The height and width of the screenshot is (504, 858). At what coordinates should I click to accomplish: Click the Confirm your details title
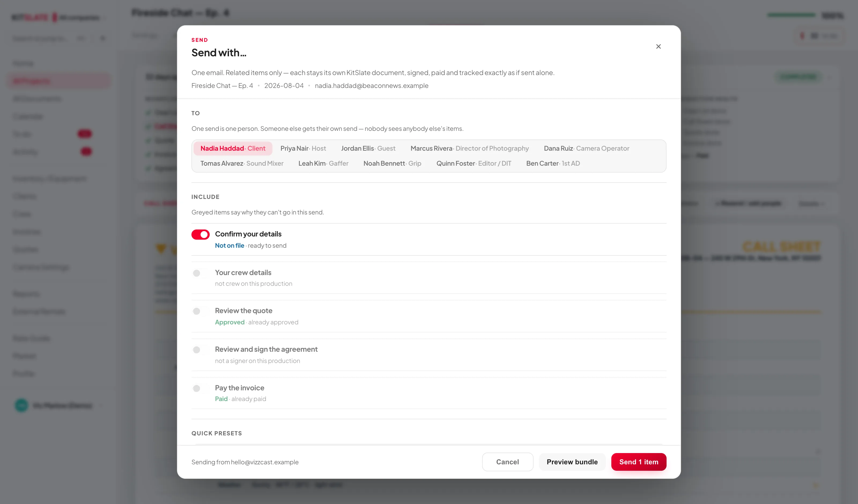pyautogui.click(x=248, y=234)
